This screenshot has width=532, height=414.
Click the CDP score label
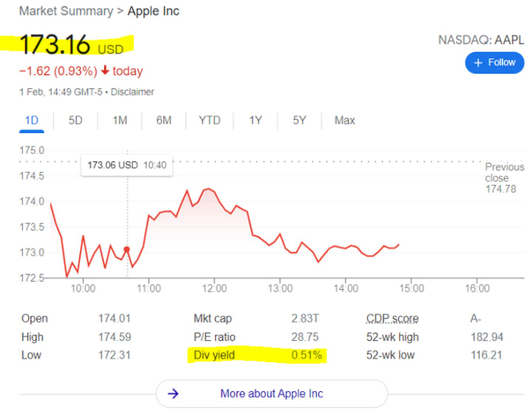[x=392, y=319]
